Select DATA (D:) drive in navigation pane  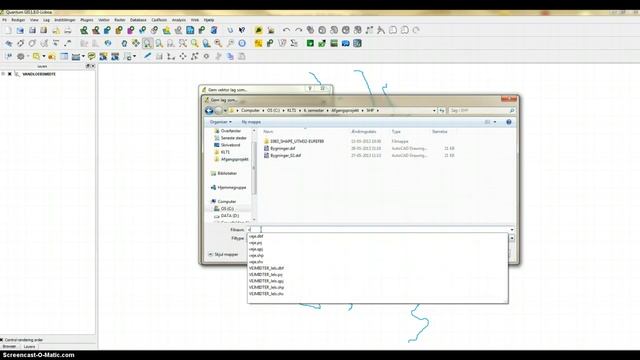click(x=230, y=216)
